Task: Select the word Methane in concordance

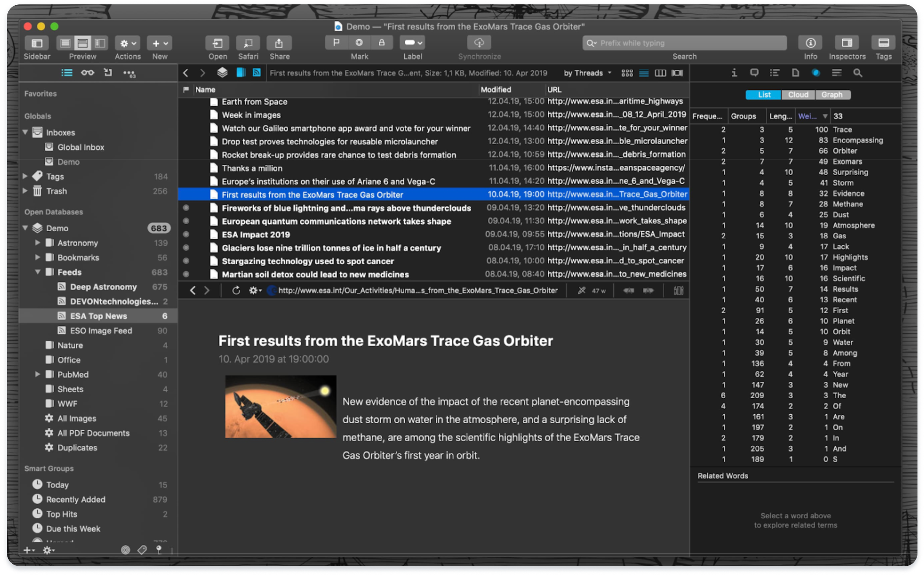Action: click(847, 204)
